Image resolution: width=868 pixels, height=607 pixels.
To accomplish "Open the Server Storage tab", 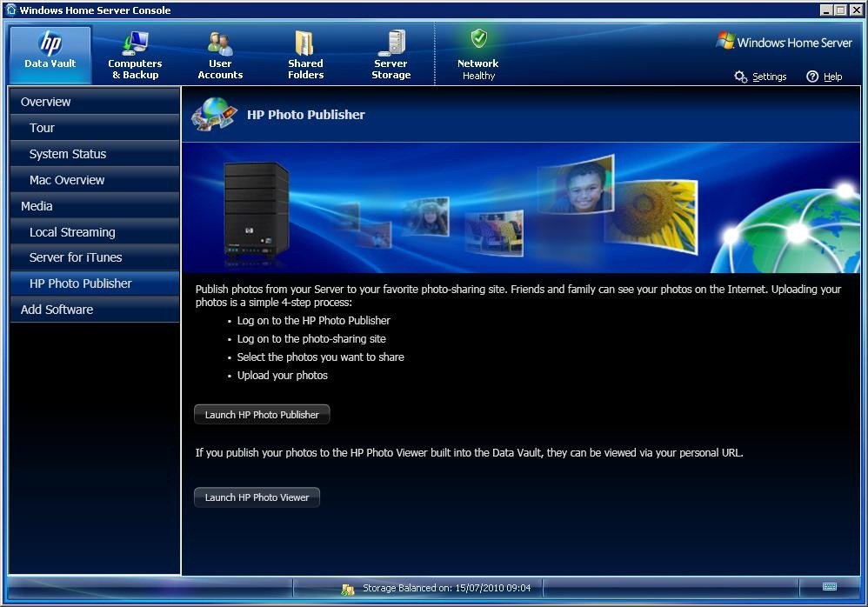I will point(391,55).
